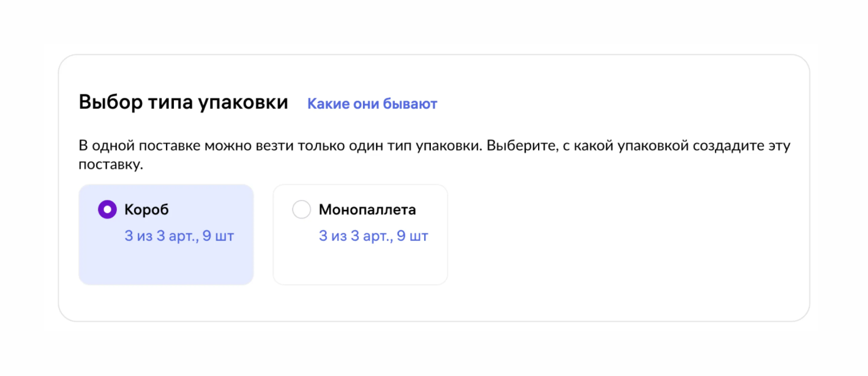Tap the empty radio circle beside Монопаллета
868x376 pixels.
pyautogui.click(x=302, y=210)
